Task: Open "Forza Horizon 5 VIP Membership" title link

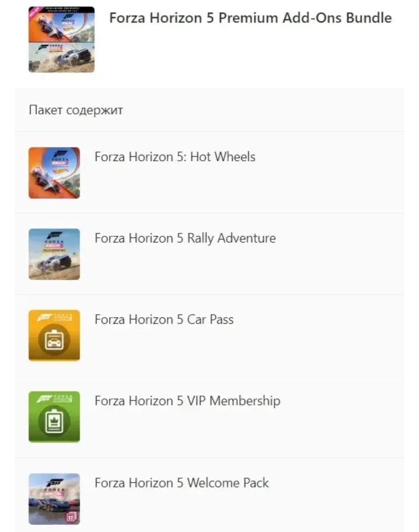Action: [187, 401]
